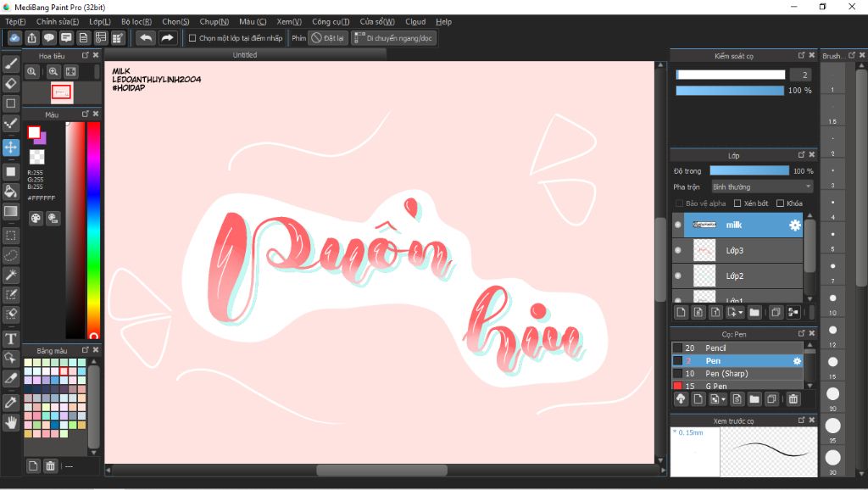This screenshot has width=868, height=490.
Task: Activate the Dot tool with dotted brush icon
Action: 10,124
